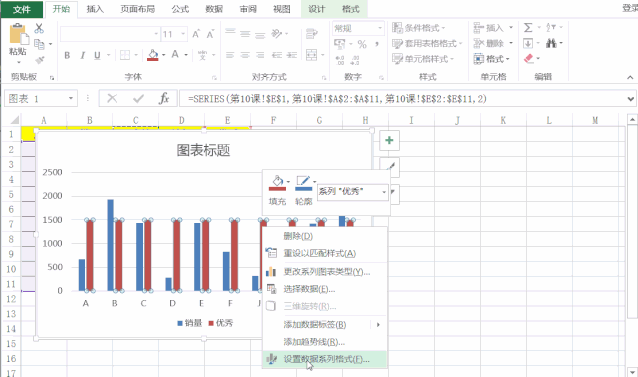Decrease font size with smaller A icon
Screen dimensions: 638x377
210,34
